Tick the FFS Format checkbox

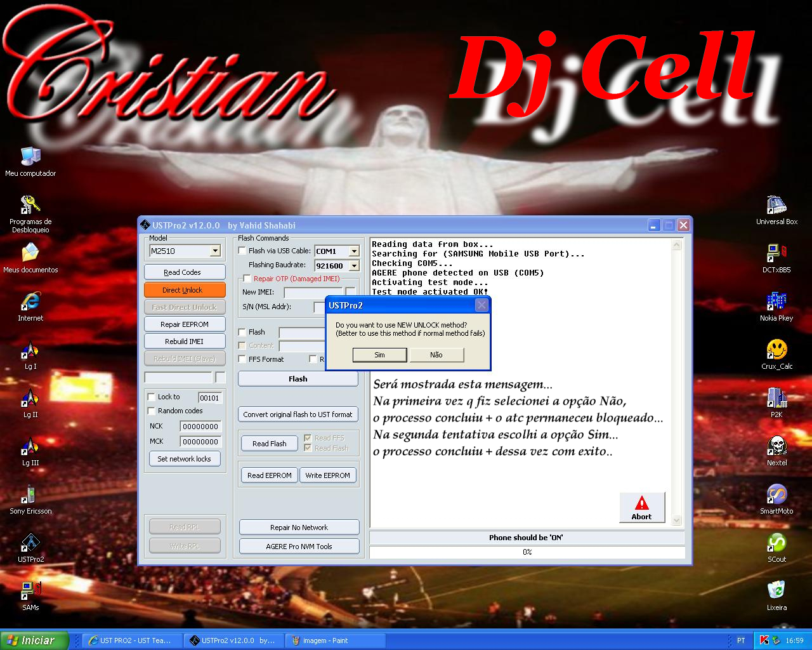tap(242, 359)
